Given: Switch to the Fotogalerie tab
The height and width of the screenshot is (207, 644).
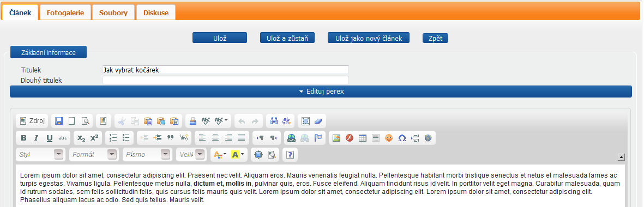Looking at the screenshot, I should pos(65,13).
